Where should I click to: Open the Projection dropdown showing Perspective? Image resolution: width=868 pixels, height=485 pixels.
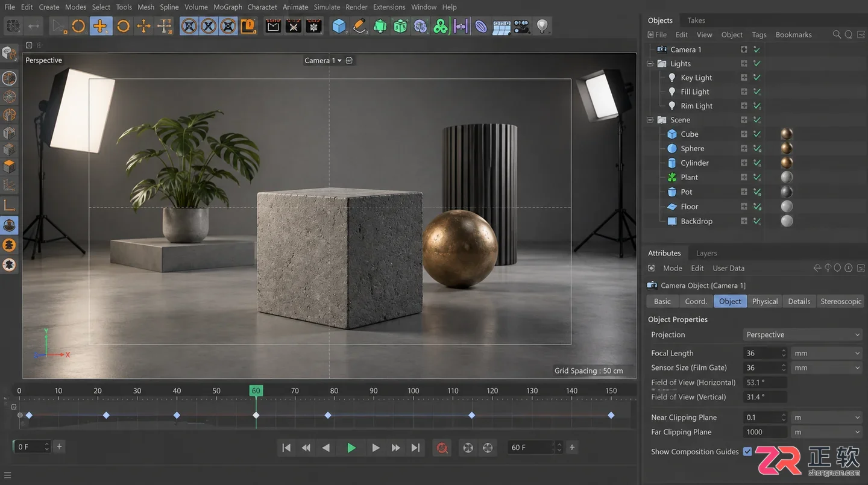[802, 335]
